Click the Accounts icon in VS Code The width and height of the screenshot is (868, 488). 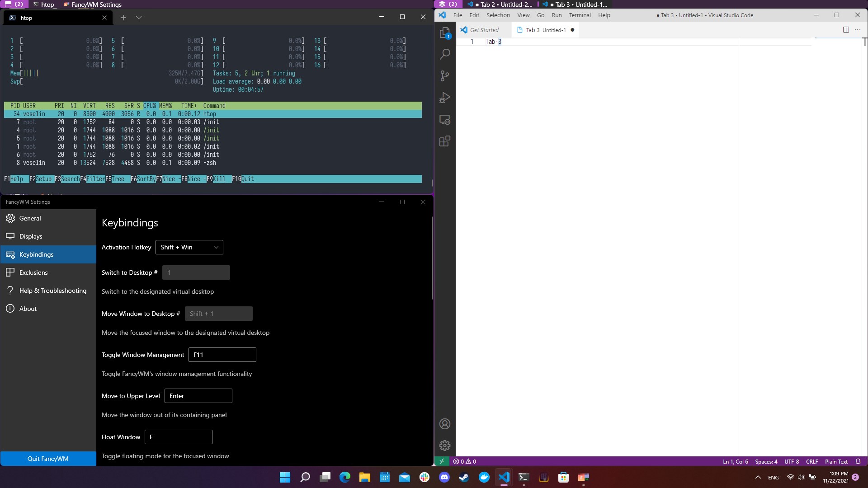(x=445, y=424)
